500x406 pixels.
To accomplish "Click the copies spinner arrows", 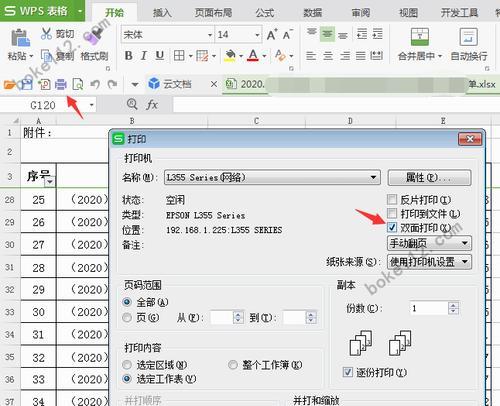I will [x=453, y=308].
